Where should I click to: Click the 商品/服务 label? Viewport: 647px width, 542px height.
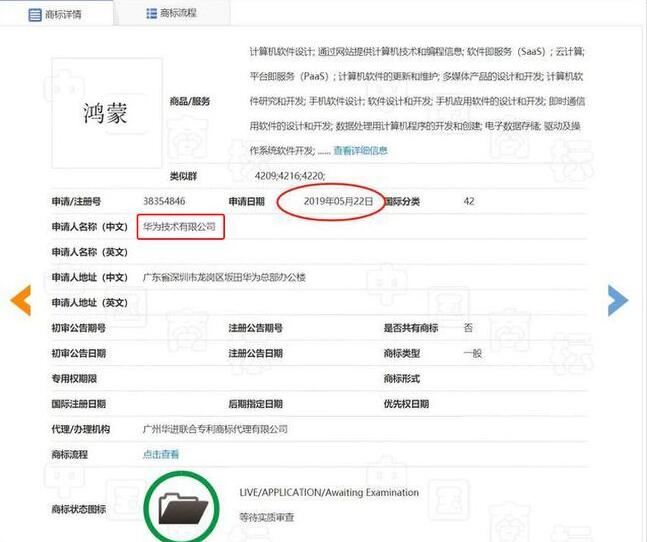click(x=190, y=101)
